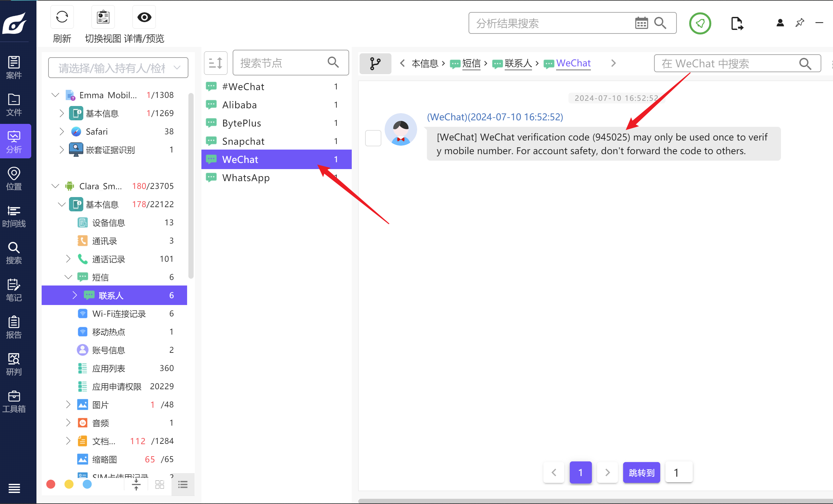Click the red color tag dot
The image size is (833, 504).
coord(51,484)
